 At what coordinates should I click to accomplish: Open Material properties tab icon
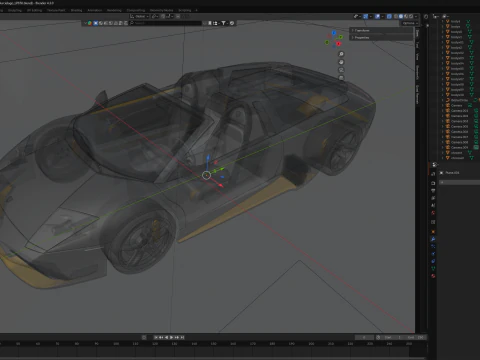[x=433, y=276]
